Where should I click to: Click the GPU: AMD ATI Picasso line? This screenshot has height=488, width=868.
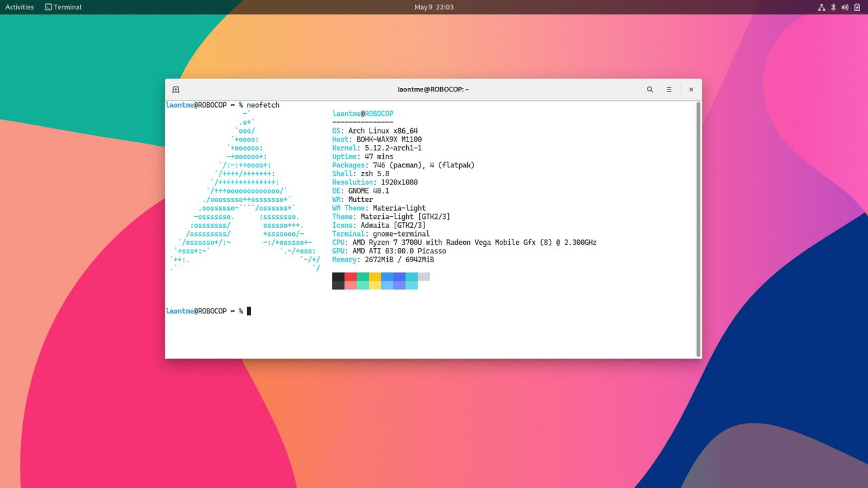(x=389, y=251)
